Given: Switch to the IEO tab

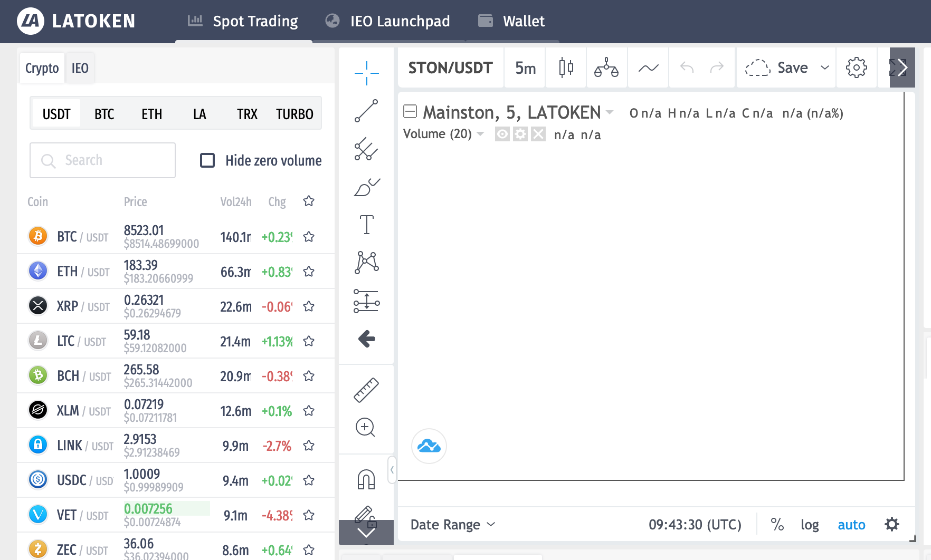Looking at the screenshot, I should tap(80, 68).
